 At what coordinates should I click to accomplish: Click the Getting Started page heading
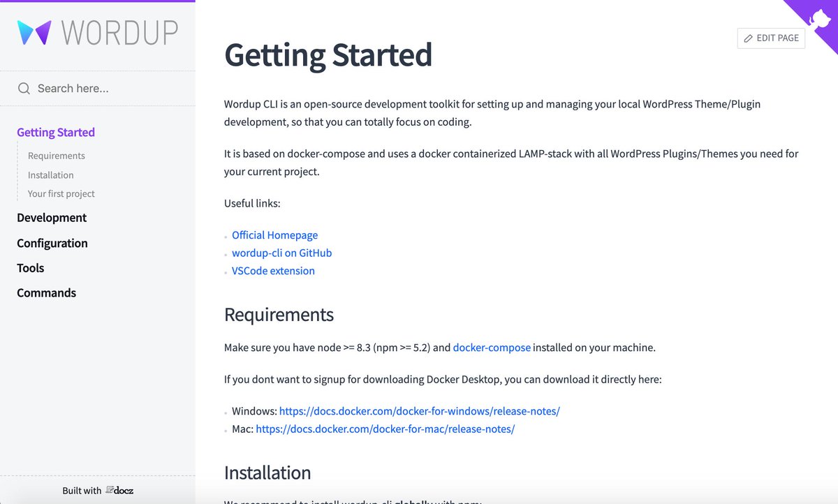[328, 54]
